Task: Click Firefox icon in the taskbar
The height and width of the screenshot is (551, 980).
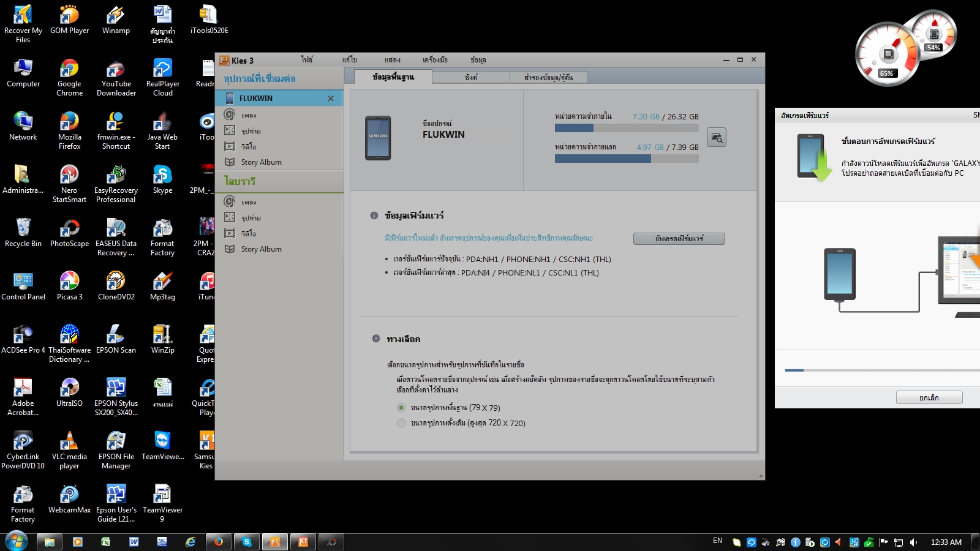Action: click(x=218, y=542)
